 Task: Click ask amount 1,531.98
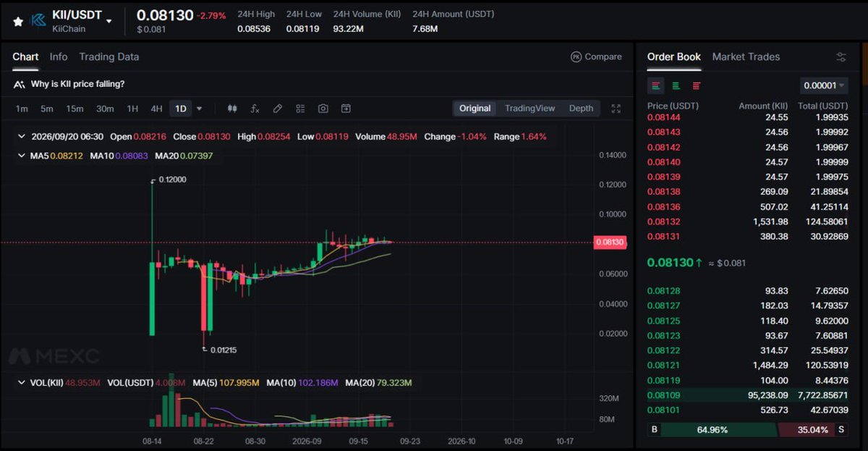771,222
